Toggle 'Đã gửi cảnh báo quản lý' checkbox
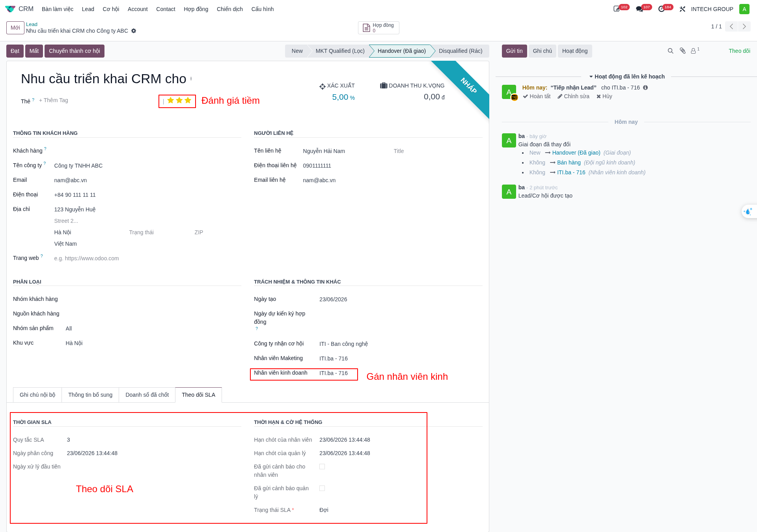This screenshot has height=532, width=757. [322, 488]
